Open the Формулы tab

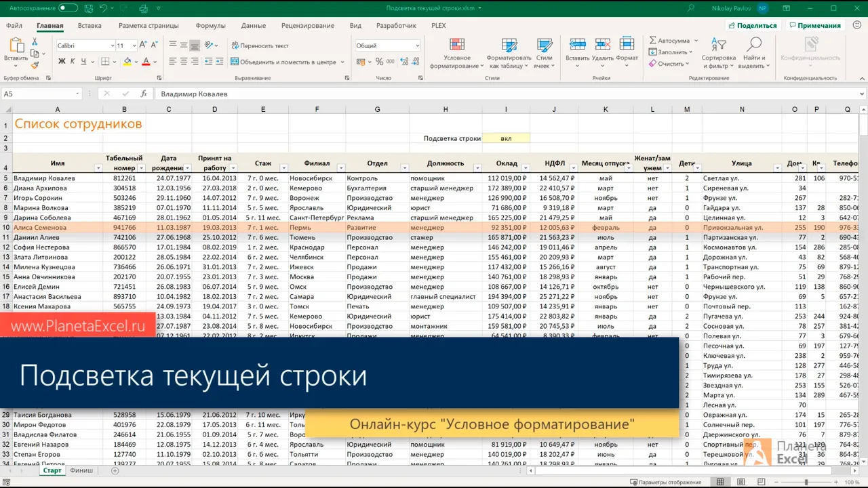click(210, 26)
